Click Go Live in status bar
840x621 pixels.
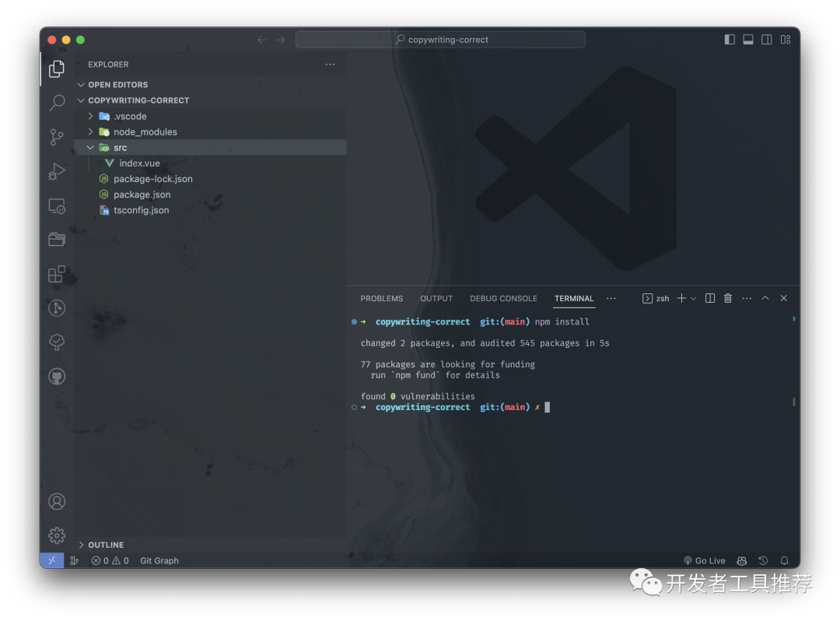(705, 560)
